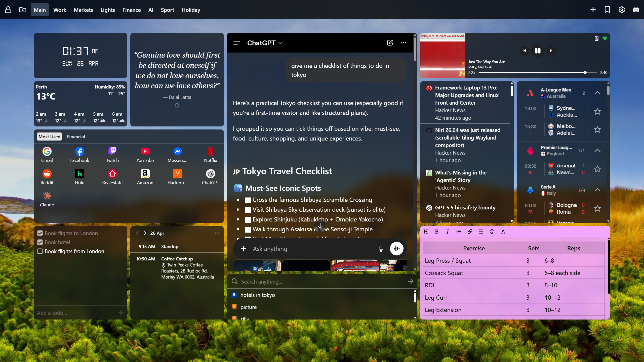Viewport: 644px width, 362px height.
Task: Open calendar widget more options
Action: (217, 233)
